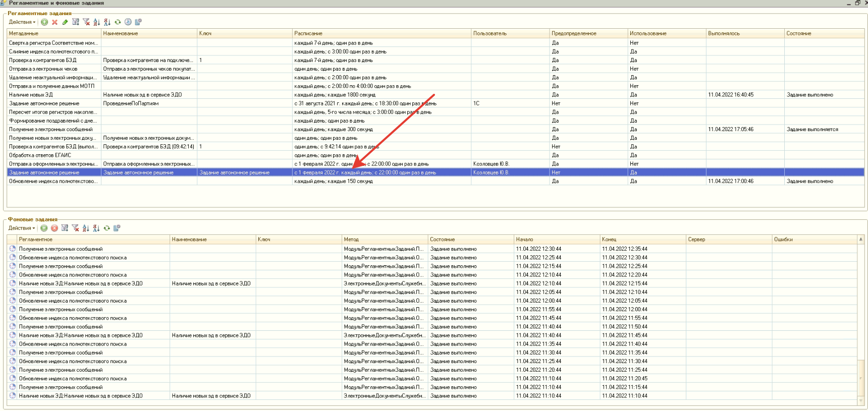
Task: Click the red X delete scheduled job icon
Action: click(x=55, y=22)
